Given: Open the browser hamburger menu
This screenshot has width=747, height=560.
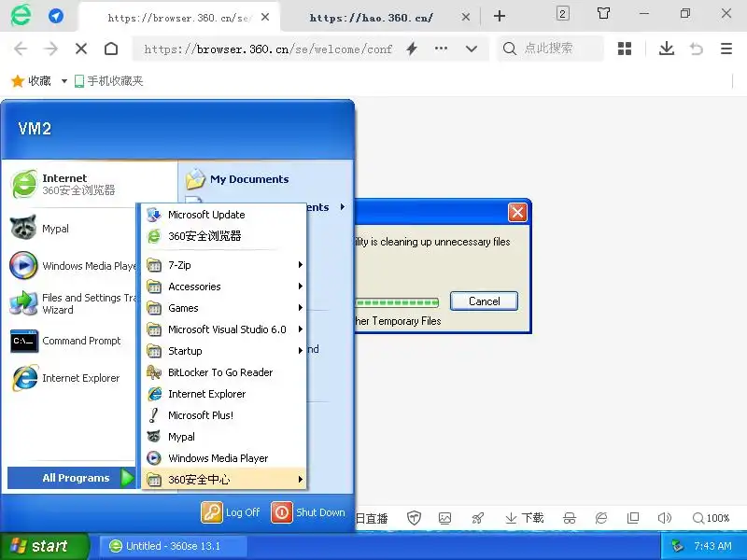Looking at the screenshot, I should click(x=726, y=49).
